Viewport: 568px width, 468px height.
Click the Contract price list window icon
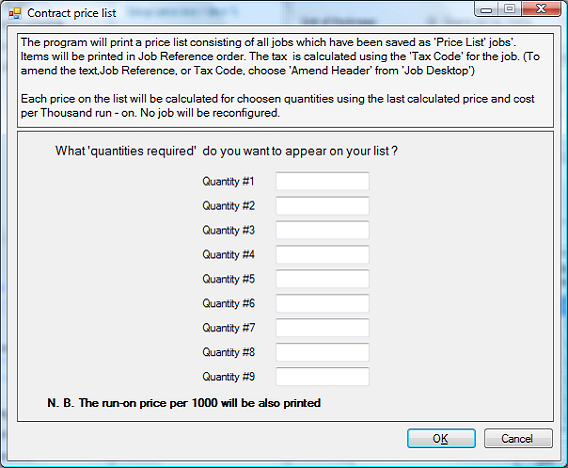pyautogui.click(x=15, y=13)
